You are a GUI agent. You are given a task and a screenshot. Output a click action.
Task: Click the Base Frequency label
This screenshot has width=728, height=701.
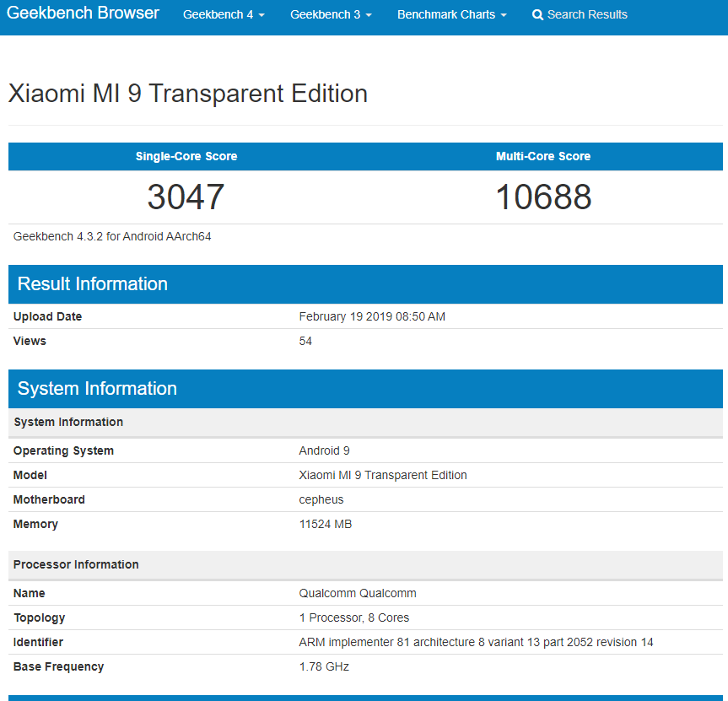pyautogui.click(x=58, y=666)
